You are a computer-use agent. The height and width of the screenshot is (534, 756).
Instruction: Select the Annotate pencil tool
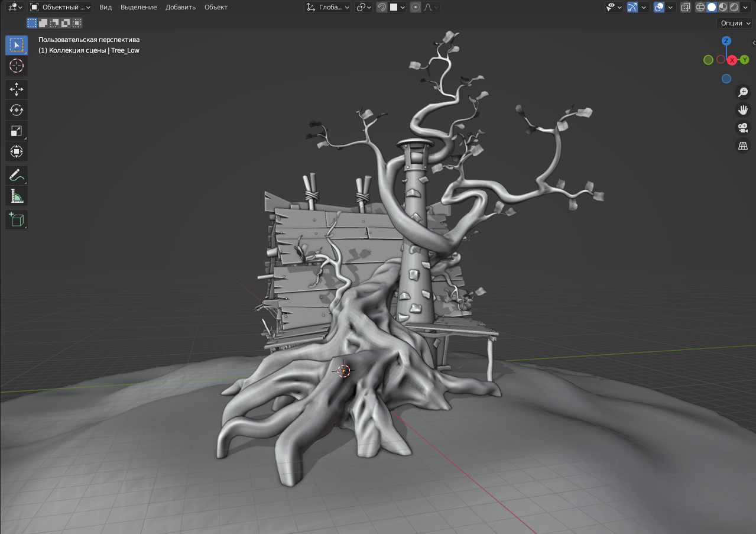click(17, 175)
